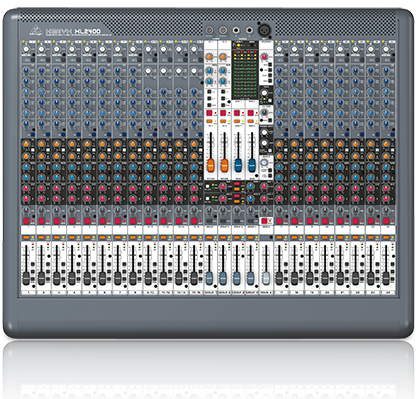Move the channel 1 fader
Image resolution: width=418 pixels, height=399 pixels.
coord(26,278)
